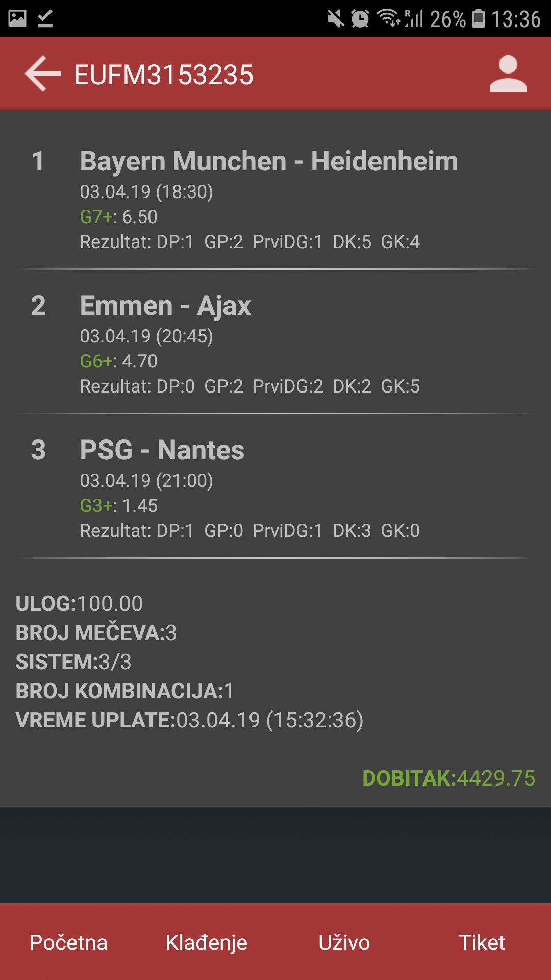Select the Tiket tab
Image resolution: width=551 pixels, height=980 pixels.
click(482, 942)
